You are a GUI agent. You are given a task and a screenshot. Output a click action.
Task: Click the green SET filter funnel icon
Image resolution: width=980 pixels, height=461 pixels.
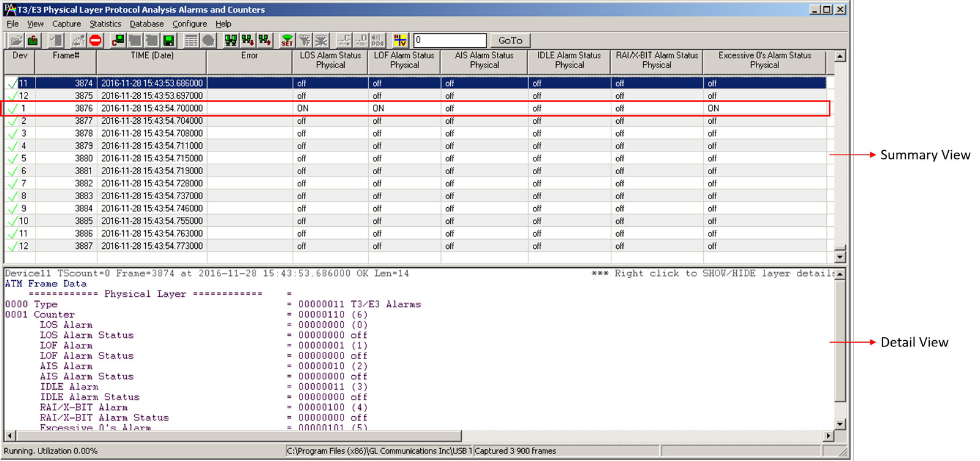click(287, 40)
